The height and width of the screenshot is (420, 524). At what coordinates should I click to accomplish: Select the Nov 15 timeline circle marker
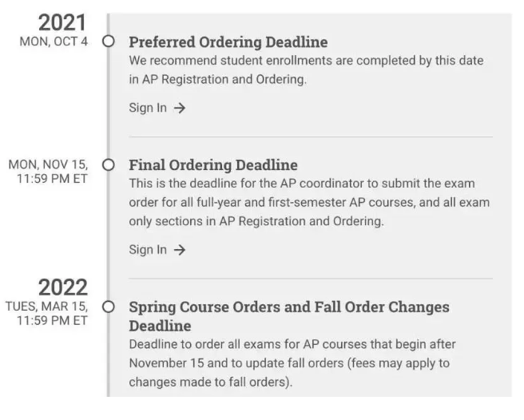click(109, 164)
